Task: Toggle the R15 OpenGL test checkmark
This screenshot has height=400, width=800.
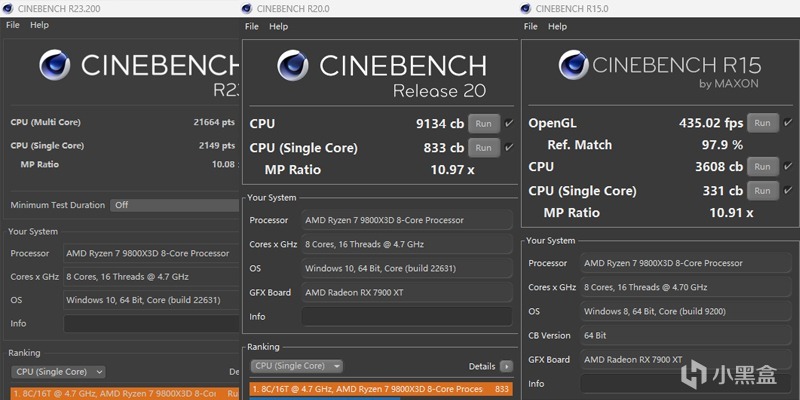Action: [x=788, y=123]
